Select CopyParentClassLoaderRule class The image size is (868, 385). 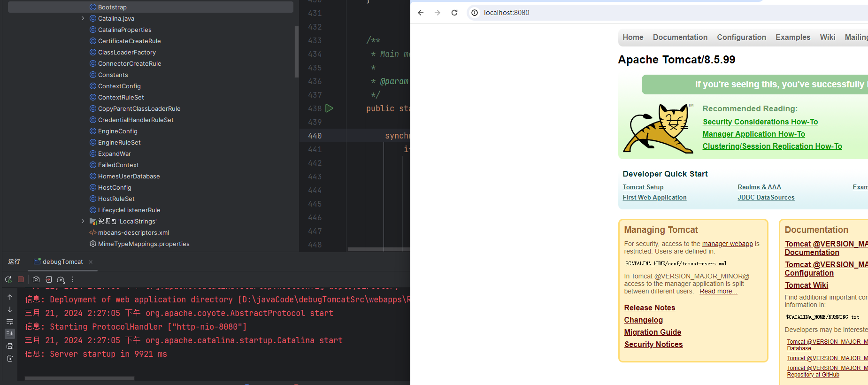tap(139, 108)
